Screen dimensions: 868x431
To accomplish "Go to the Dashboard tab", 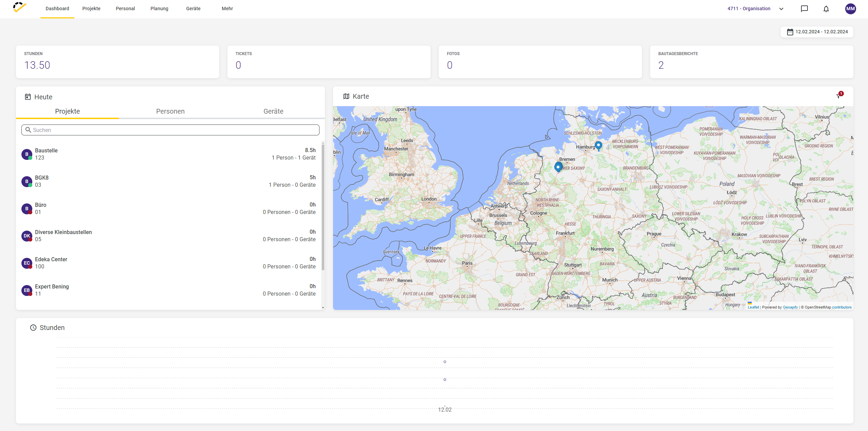I will pos(57,9).
